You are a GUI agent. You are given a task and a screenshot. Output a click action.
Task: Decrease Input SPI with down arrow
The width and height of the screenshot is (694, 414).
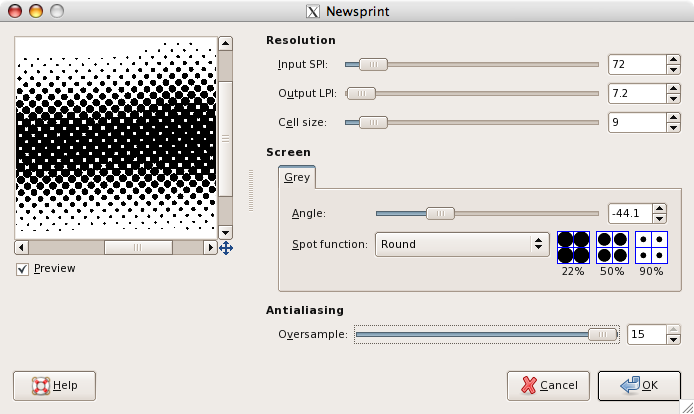[673, 70]
